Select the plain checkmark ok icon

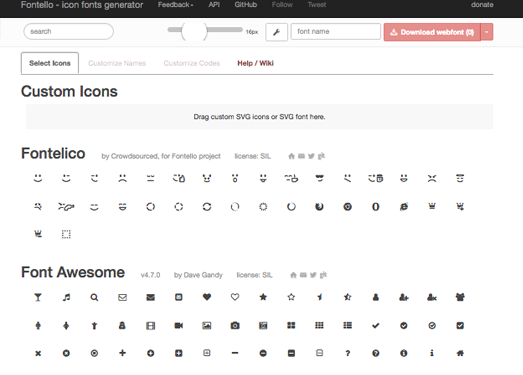point(376,326)
